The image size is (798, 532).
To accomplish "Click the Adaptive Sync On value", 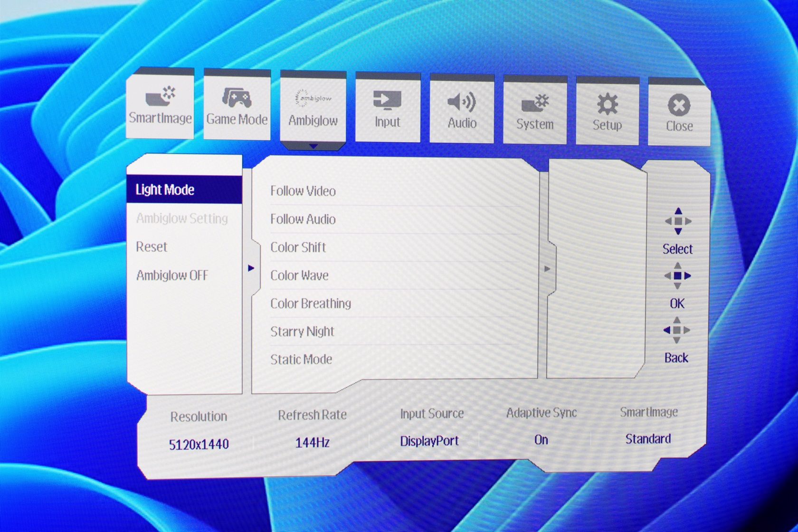I will [541, 440].
